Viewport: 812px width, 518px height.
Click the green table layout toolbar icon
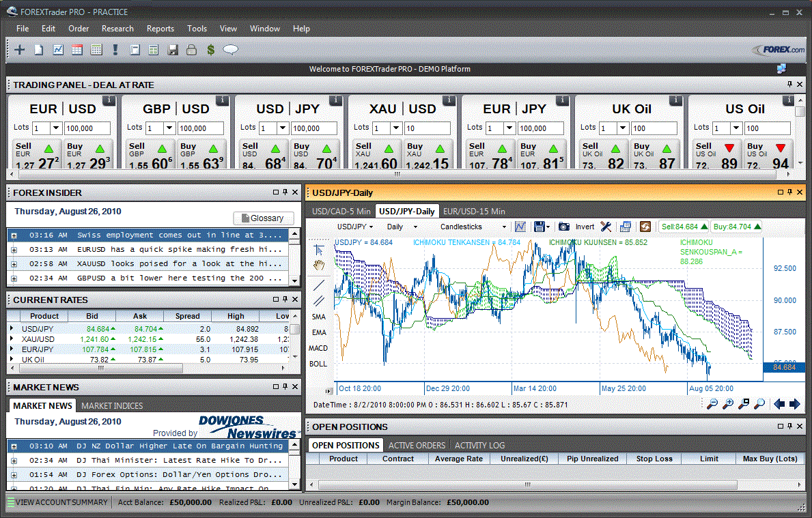tap(153, 50)
